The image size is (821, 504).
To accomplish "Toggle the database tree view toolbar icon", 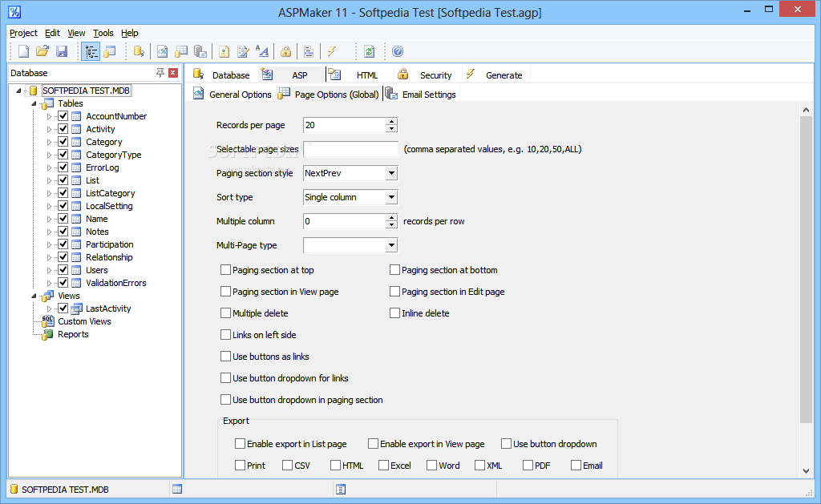I will pyautogui.click(x=91, y=51).
